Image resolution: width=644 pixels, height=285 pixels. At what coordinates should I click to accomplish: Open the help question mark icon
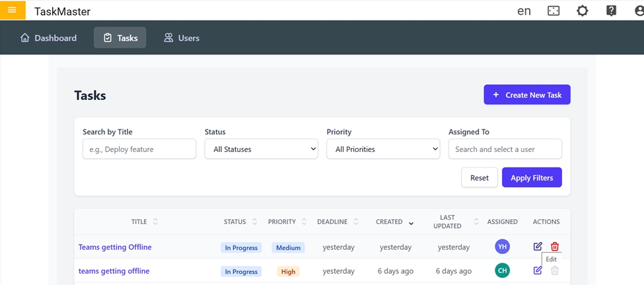coord(611,11)
